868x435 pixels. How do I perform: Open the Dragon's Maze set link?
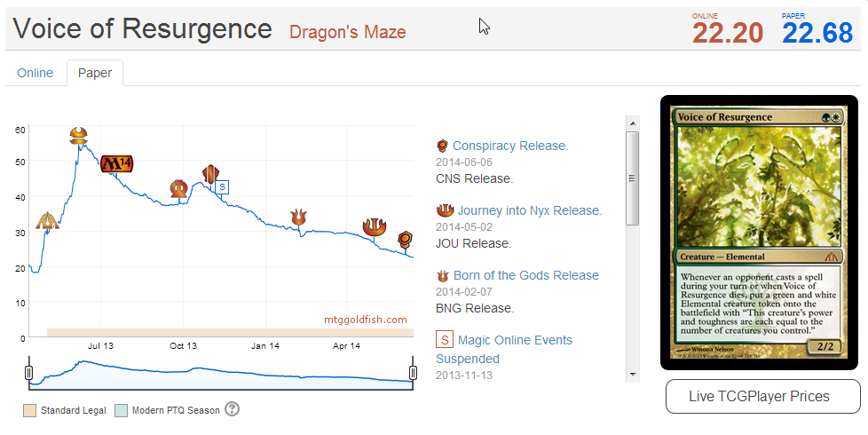[347, 33]
